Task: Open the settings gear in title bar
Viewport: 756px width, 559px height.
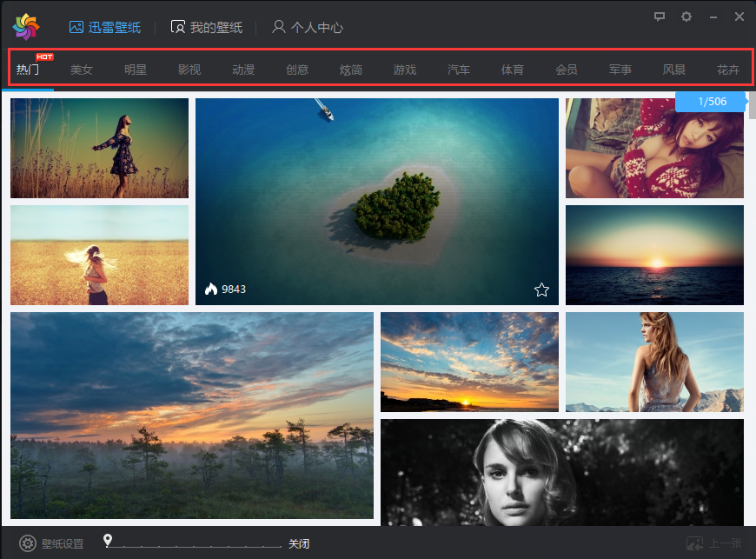Action: tap(686, 17)
